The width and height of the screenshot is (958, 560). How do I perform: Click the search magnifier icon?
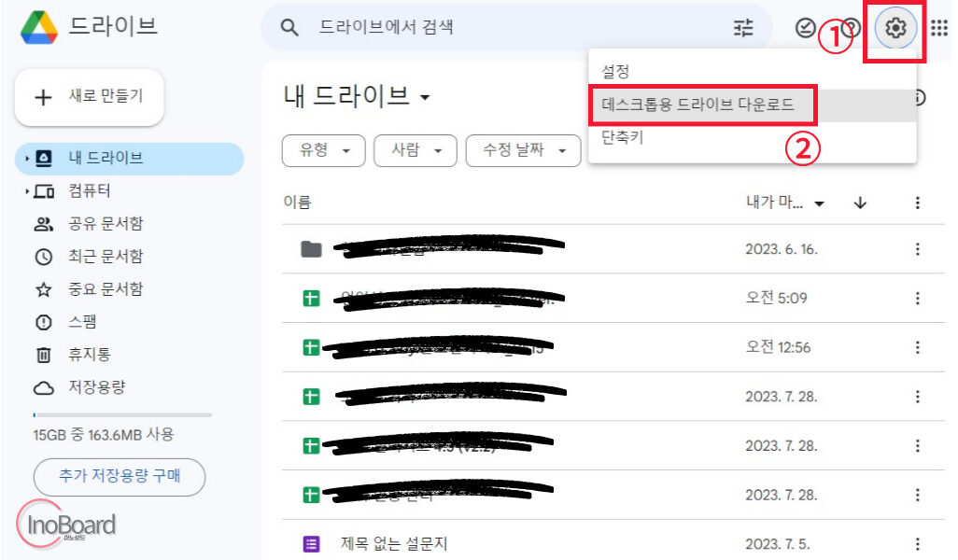pos(289,27)
